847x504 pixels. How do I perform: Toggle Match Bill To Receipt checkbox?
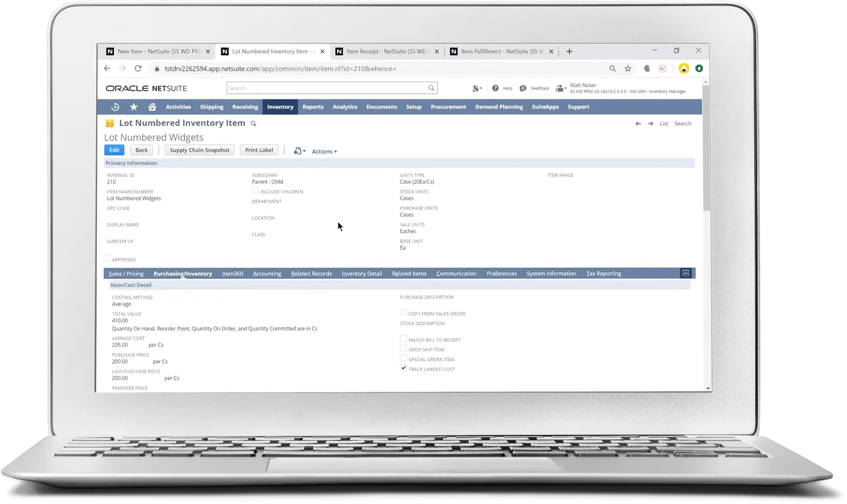click(x=404, y=339)
